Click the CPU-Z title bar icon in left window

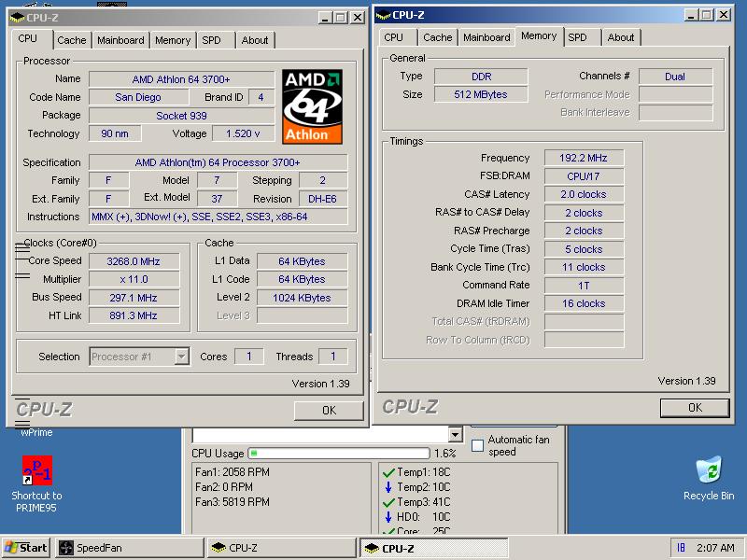coord(17,18)
